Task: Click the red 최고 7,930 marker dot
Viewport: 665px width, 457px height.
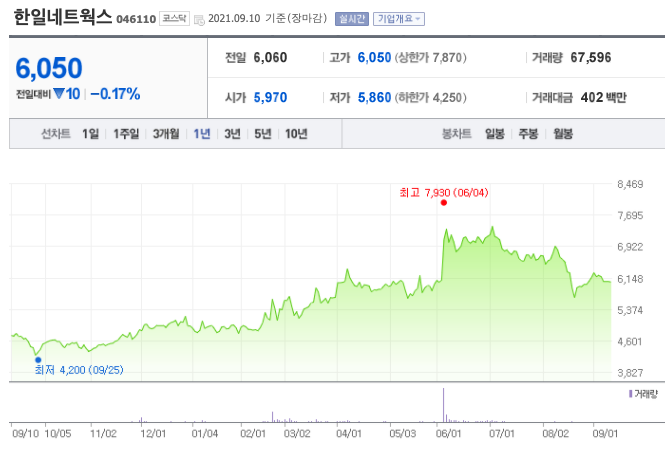Action: point(444,203)
